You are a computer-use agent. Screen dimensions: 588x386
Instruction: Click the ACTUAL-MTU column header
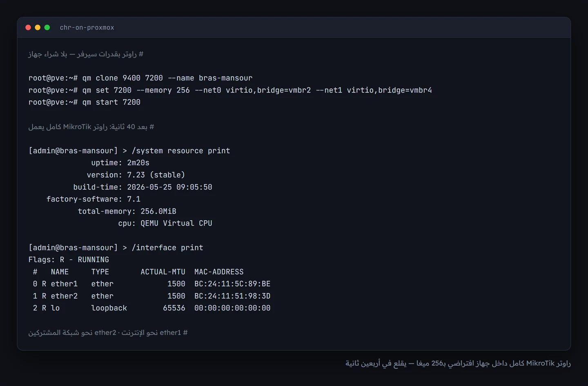coord(163,272)
